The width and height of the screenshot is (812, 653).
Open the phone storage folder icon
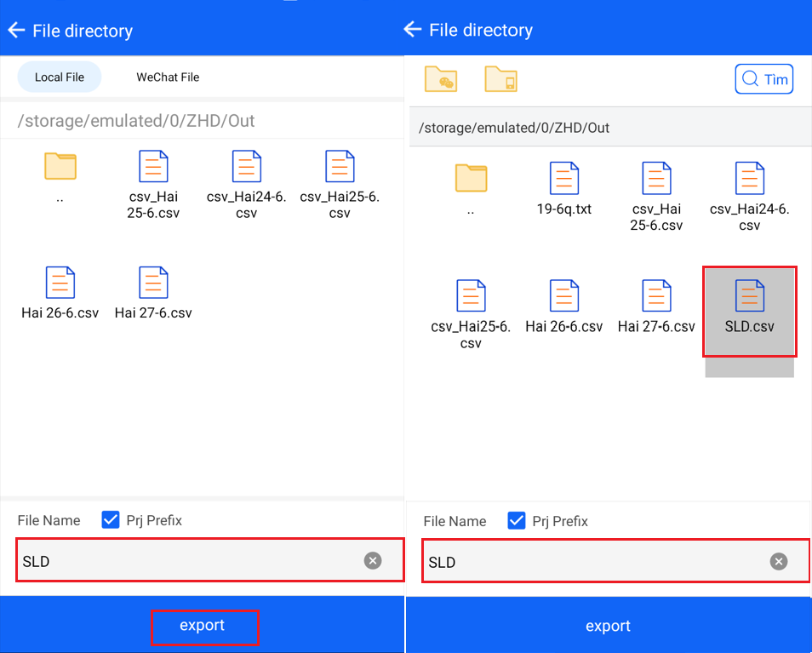coord(500,79)
